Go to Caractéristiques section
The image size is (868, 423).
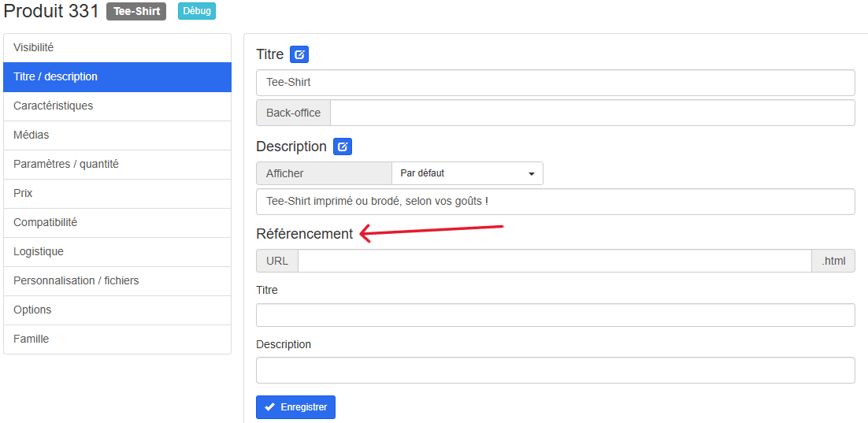click(117, 106)
